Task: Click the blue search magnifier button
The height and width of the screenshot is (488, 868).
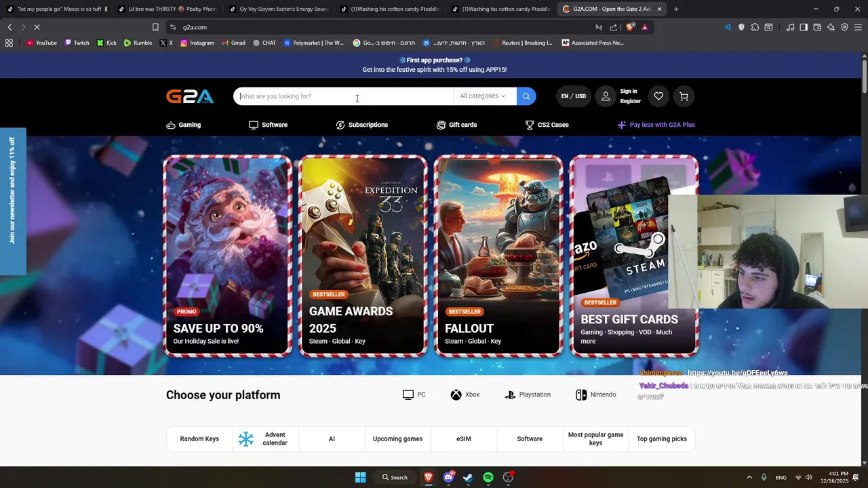Action: 526,96
